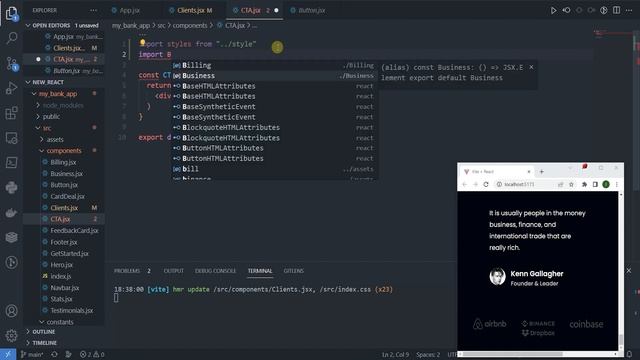Switch to the App.jsx editor tab
Screen dimensions: 640x360
pyautogui.click(x=130, y=10)
